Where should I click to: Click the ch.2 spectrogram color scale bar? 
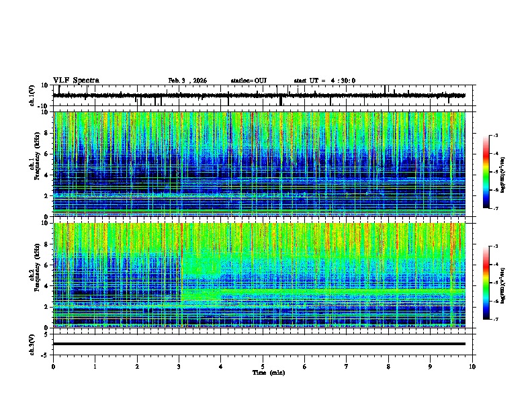click(x=486, y=283)
